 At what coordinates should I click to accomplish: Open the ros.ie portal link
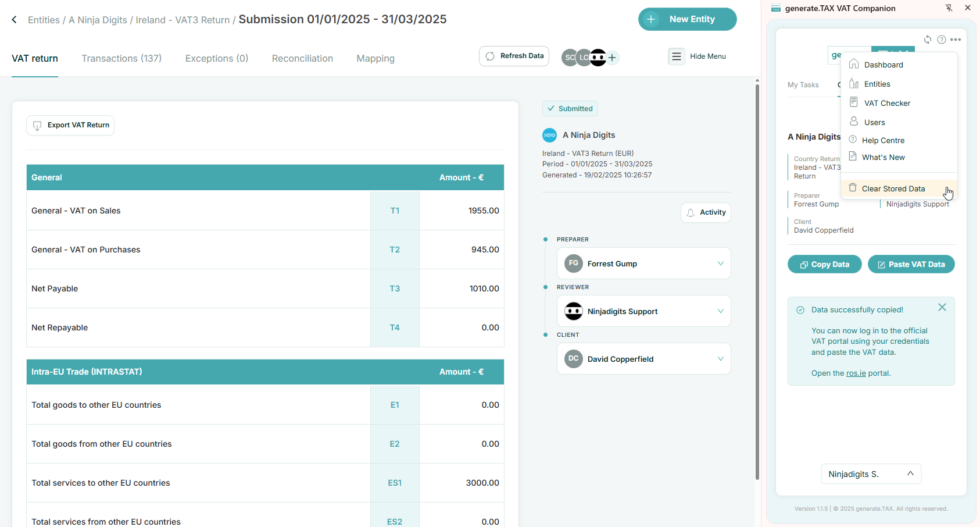pyautogui.click(x=856, y=373)
